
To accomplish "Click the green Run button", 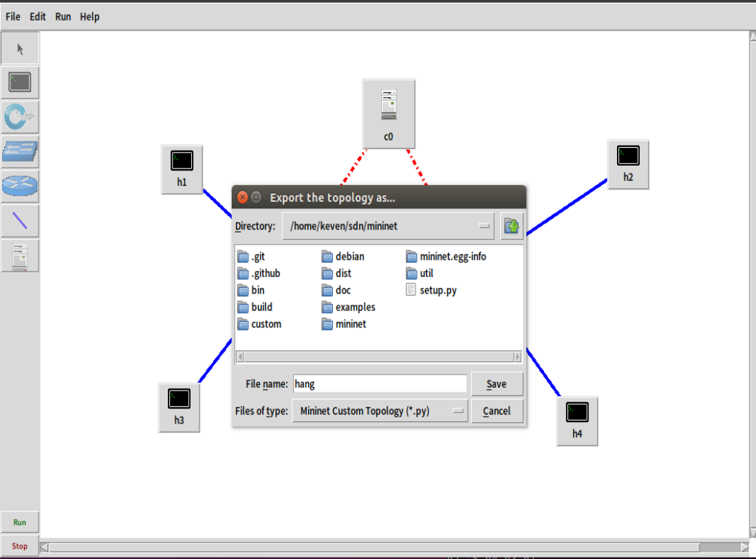I will (20, 523).
